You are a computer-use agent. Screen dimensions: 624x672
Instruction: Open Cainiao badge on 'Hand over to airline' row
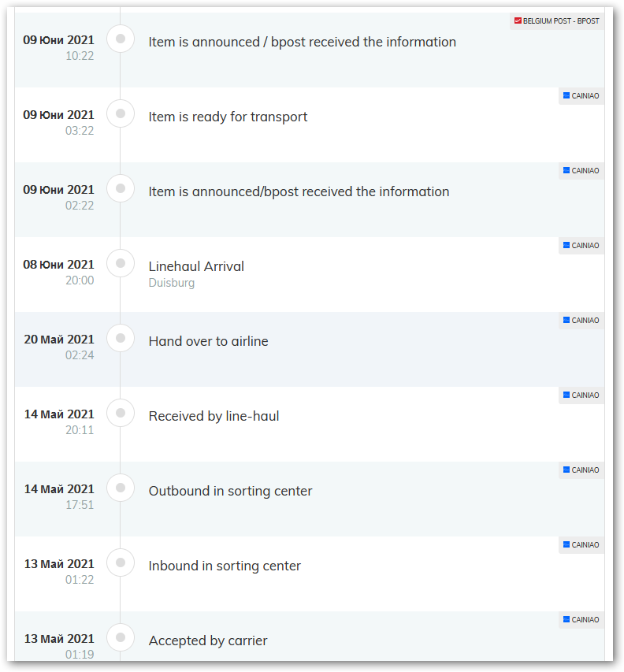pyautogui.click(x=581, y=321)
